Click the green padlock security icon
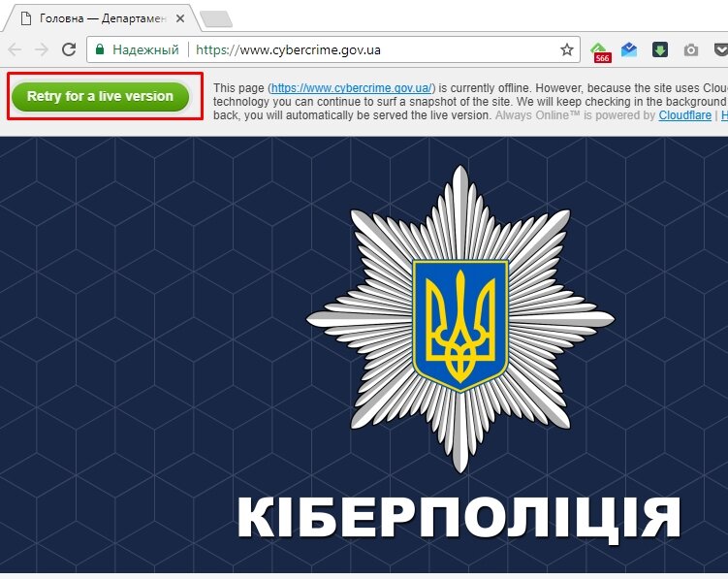The image size is (728, 579). click(99, 49)
